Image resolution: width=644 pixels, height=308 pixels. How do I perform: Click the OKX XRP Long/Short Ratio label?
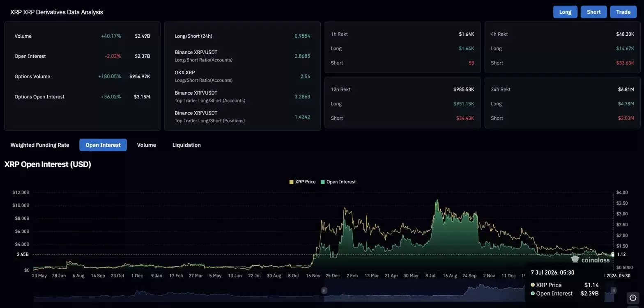pos(203,76)
